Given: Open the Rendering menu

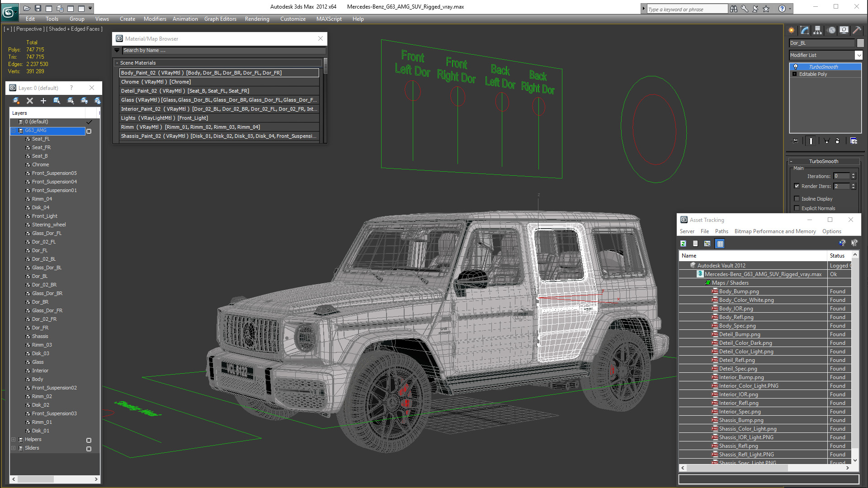Looking at the screenshot, I should [x=257, y=19].
